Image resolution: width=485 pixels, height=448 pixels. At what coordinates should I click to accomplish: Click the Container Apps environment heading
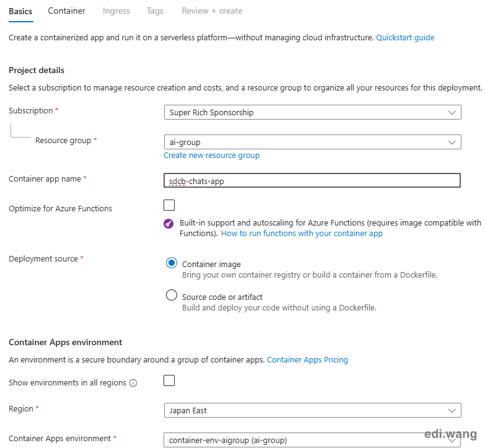click(65, 342)
